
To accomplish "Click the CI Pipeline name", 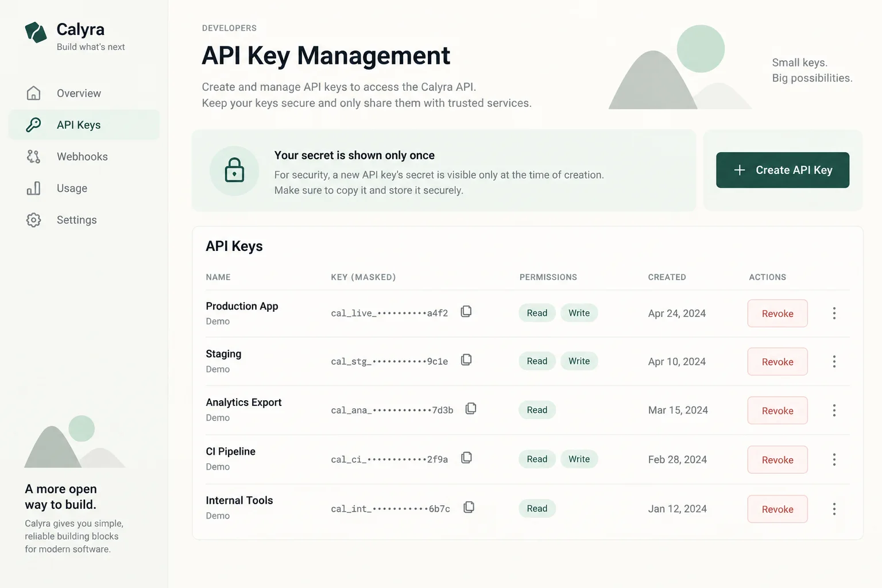I will (230, 451).
